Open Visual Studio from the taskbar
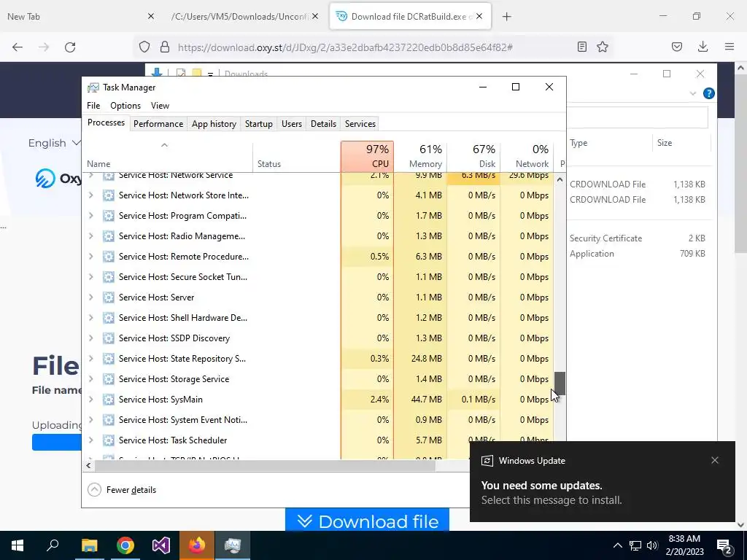 (x=161, y=545)
